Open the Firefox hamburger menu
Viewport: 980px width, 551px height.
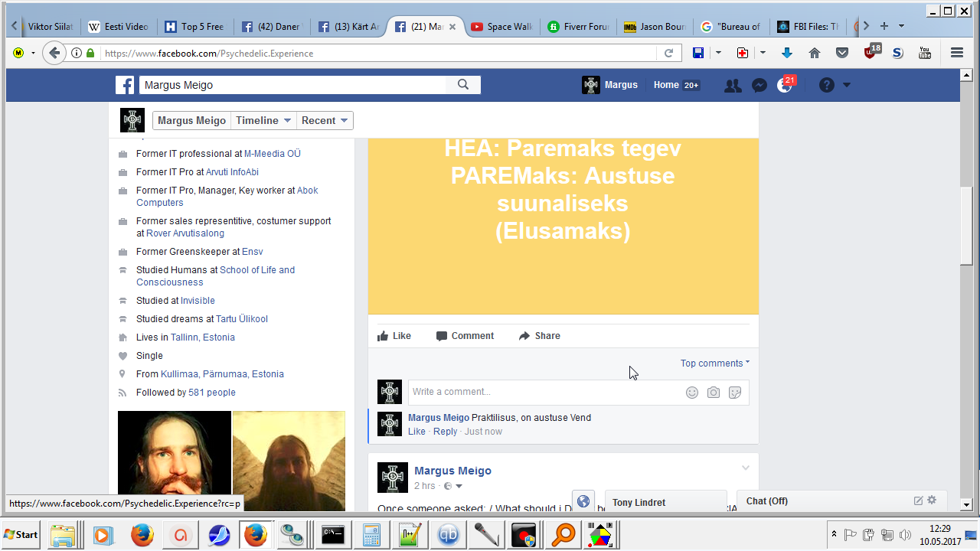click(x=957, y=53)
